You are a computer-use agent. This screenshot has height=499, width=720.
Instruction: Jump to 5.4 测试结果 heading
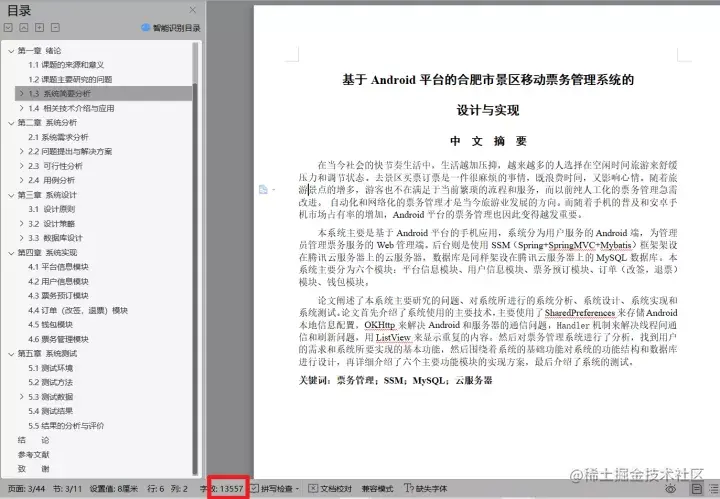coord(51,411)
